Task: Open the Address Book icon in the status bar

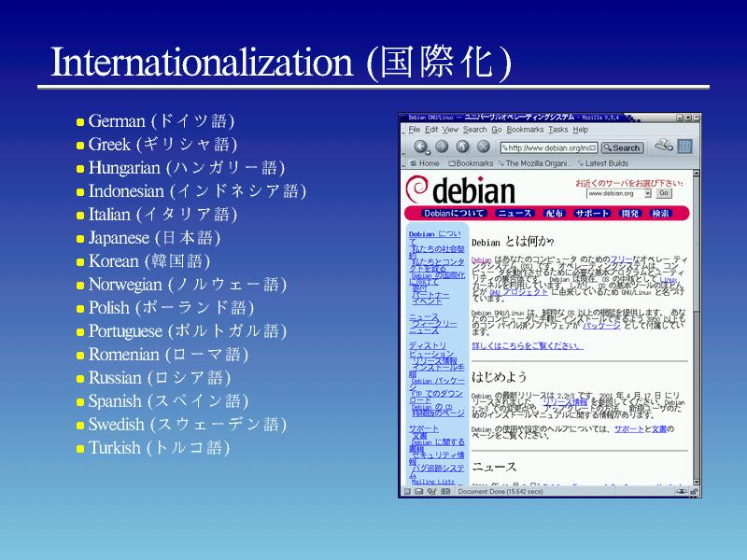Action: (445, 492)
